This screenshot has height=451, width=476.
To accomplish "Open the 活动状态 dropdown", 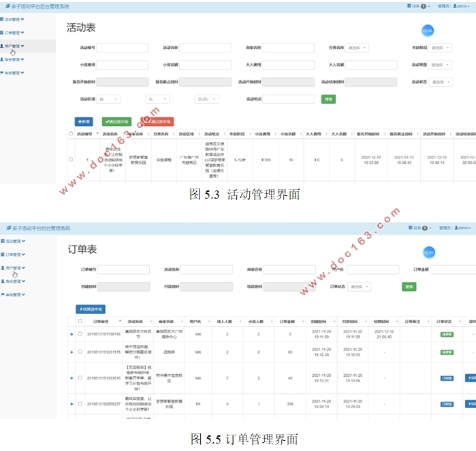I will point(441,82).
